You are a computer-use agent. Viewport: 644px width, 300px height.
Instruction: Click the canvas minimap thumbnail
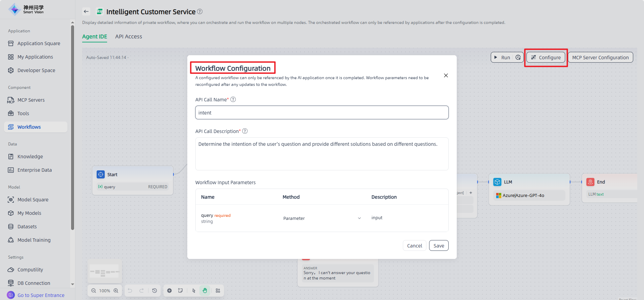pos(104,272)
